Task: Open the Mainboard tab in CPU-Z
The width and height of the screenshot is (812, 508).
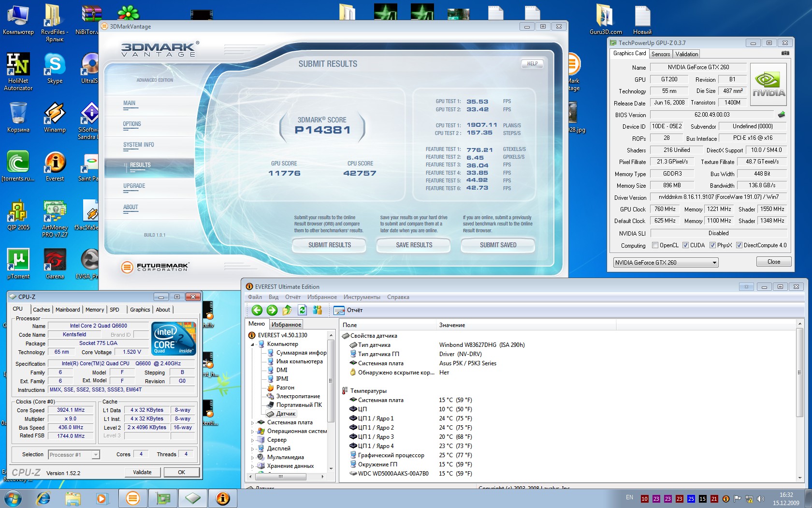Action: 68,310
